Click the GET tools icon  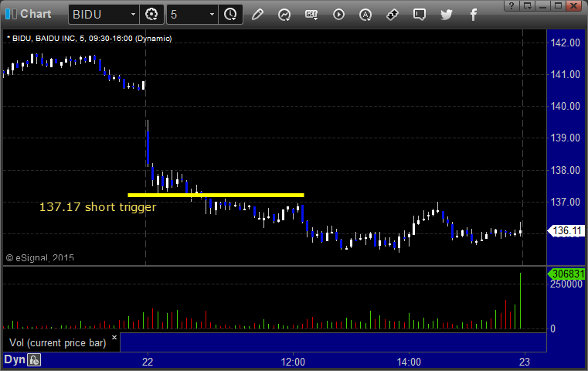311,15
